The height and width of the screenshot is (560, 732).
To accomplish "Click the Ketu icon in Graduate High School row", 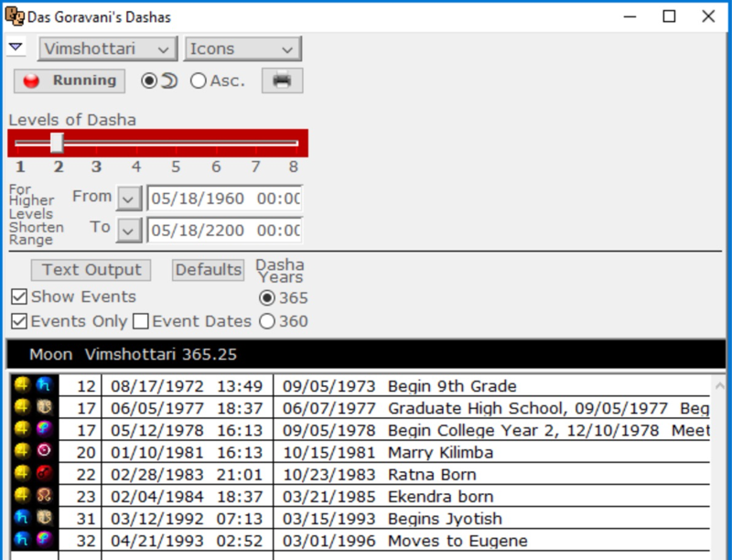I will click(43, 408).
